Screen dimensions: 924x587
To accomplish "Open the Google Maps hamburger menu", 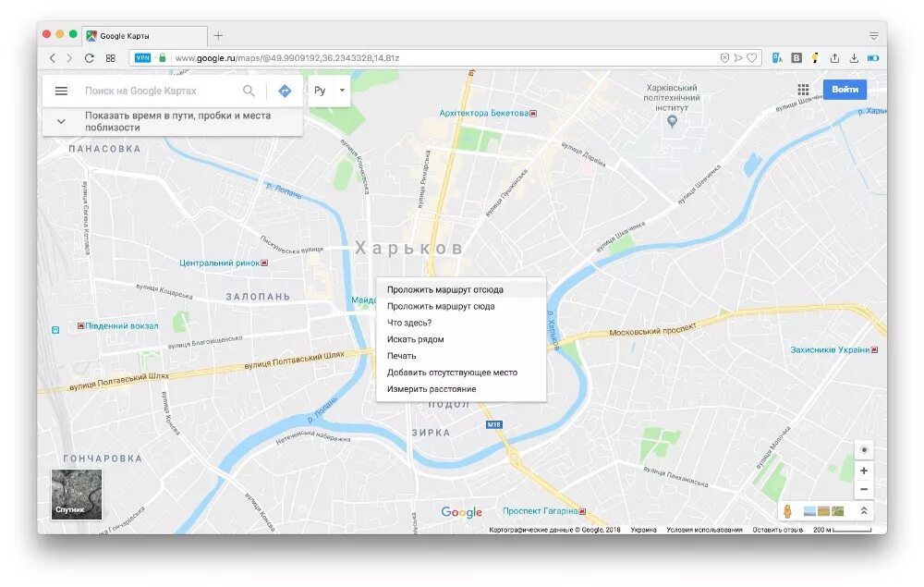I will coord(61,91).
